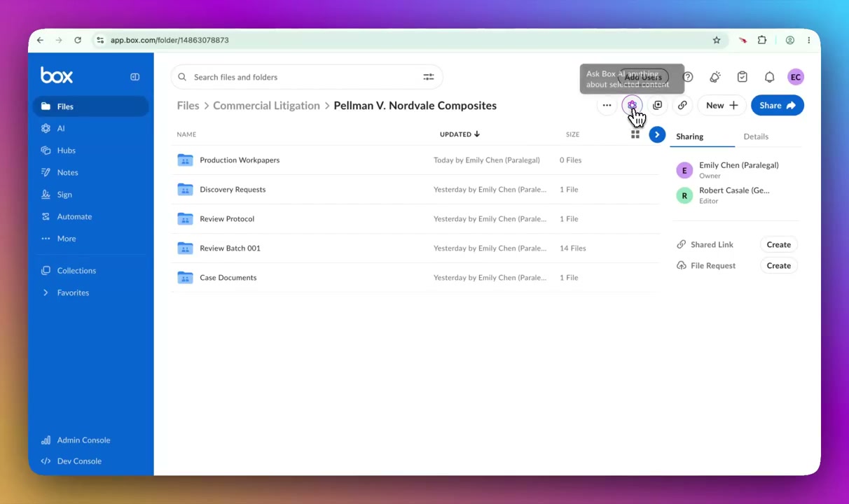Collapse the left sidebar with toggle icon
Image resolution: width=849 pixels, height=504 pixels.
click(x=134, y=77)
